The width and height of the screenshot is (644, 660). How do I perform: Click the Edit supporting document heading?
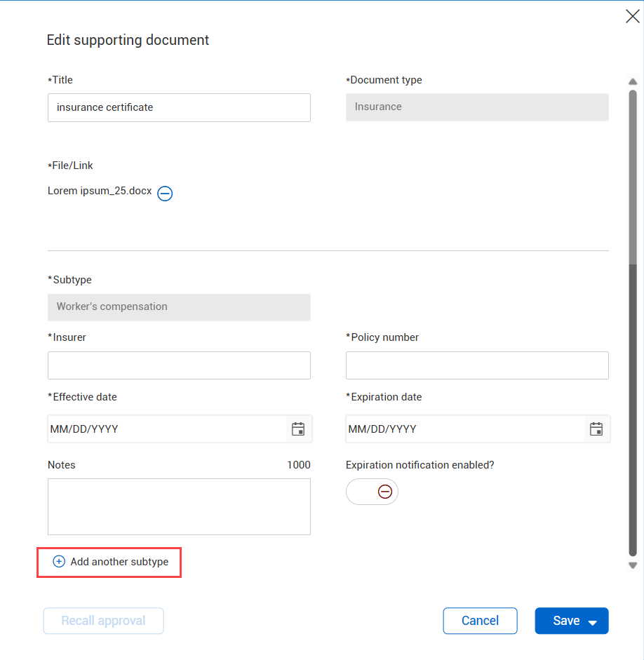point(128,41)
